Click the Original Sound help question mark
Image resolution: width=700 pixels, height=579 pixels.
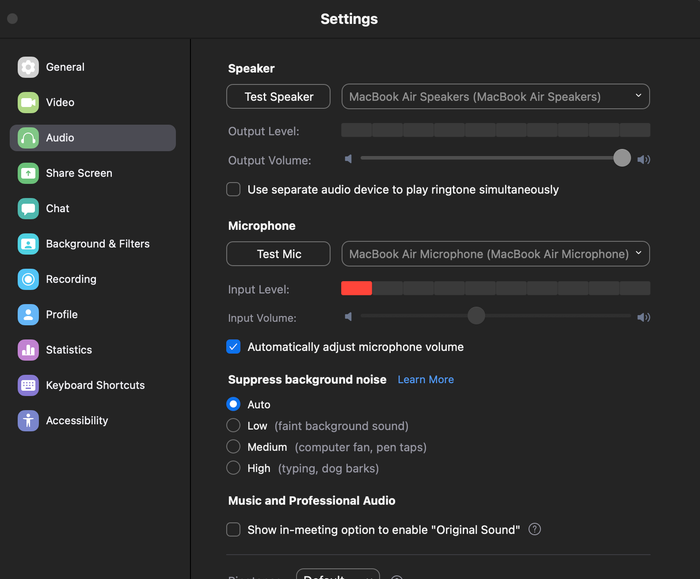534,529
